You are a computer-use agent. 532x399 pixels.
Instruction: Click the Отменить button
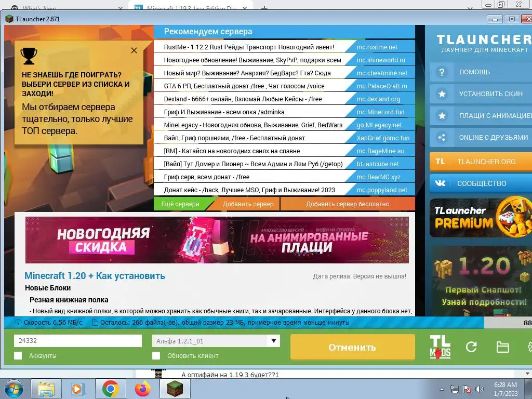353,347
